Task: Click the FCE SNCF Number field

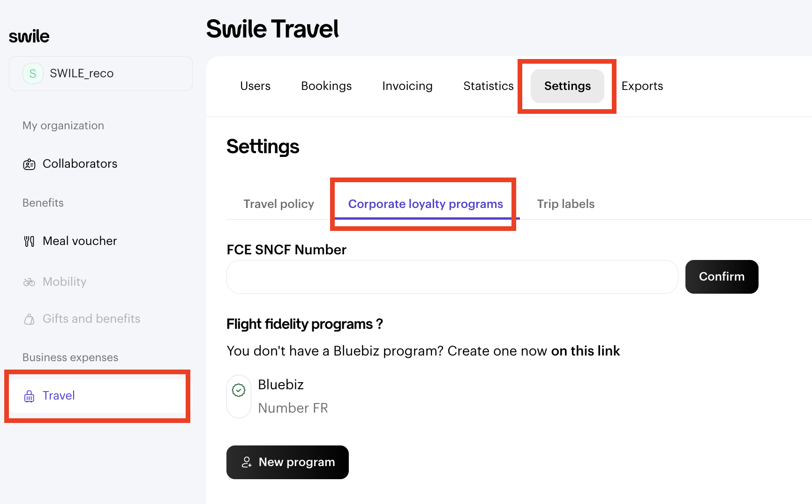Action: click(452, 277)
